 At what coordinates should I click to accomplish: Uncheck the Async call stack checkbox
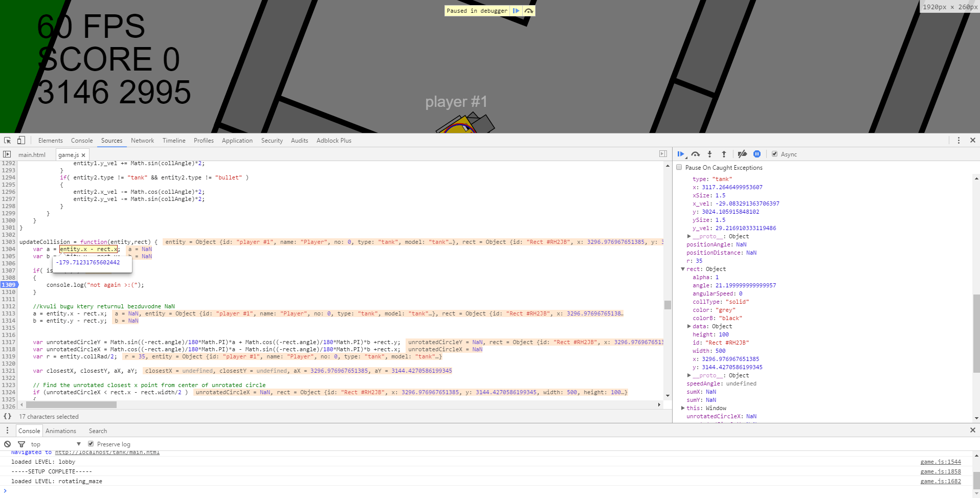(775, 153)
